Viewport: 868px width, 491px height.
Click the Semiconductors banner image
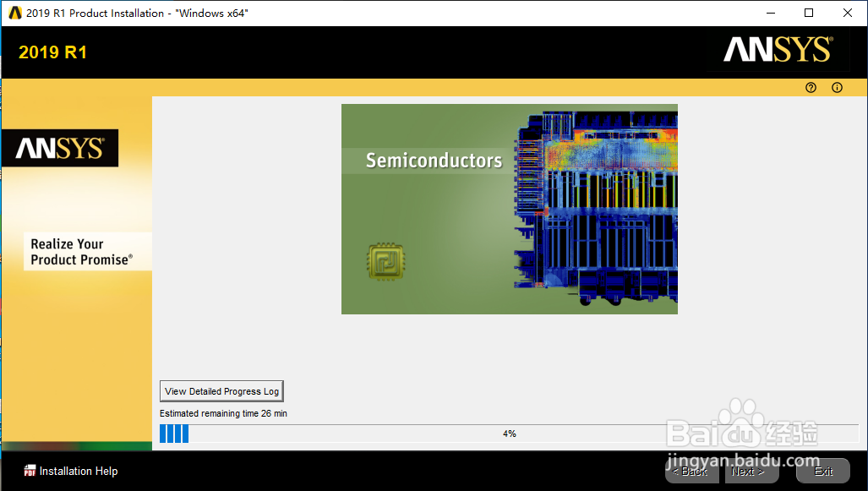[510, 210]
